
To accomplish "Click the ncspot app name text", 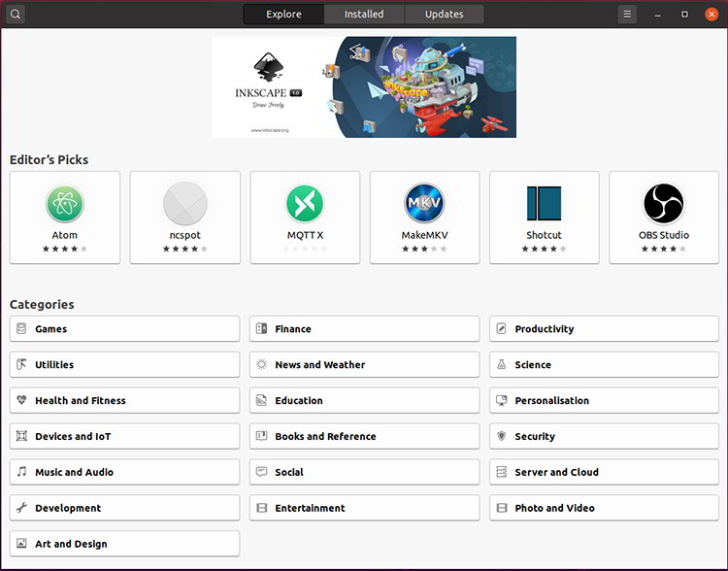I will point(184,235).
